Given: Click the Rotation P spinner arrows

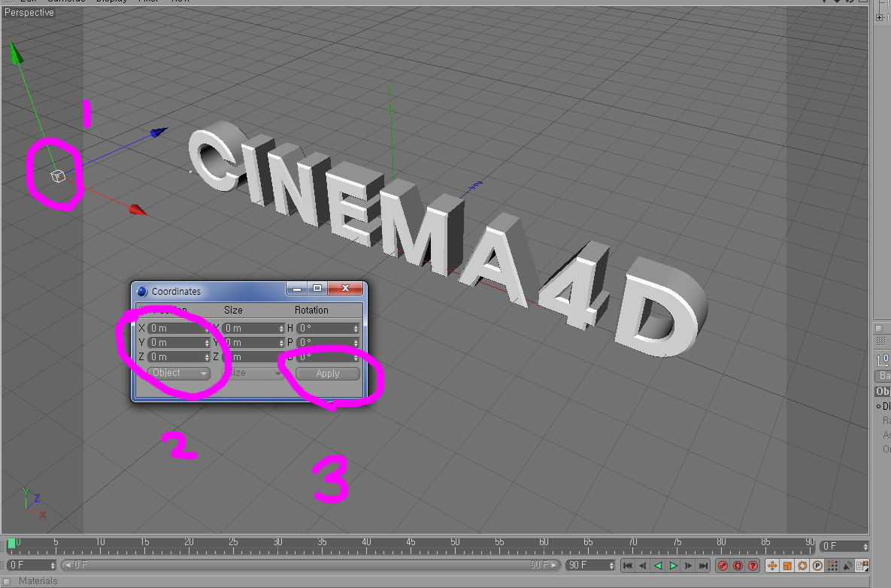Looking at the screenshot, I should coord(356,343).
